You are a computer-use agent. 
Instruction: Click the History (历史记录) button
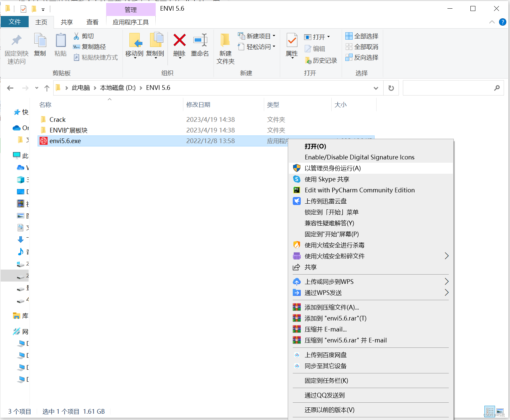[321, 60]
